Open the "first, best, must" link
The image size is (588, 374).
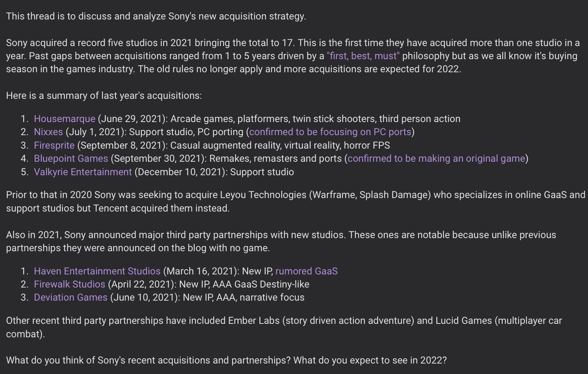point(363,56)
